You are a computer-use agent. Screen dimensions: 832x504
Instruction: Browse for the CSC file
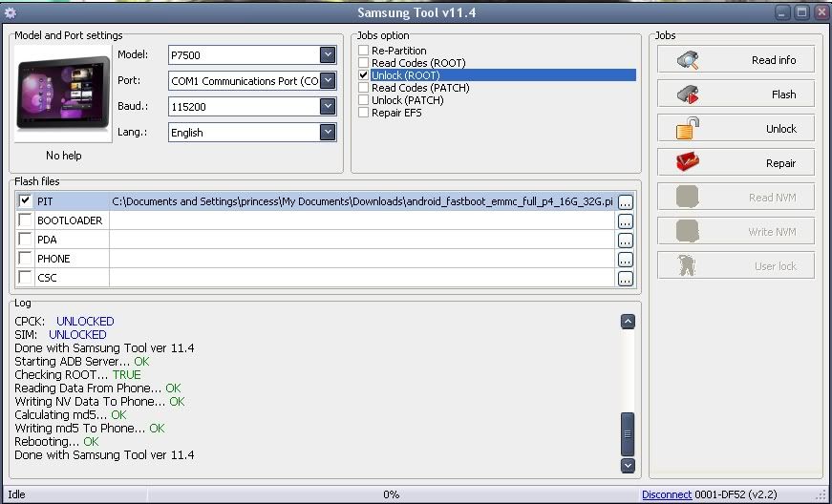[625, 279]
